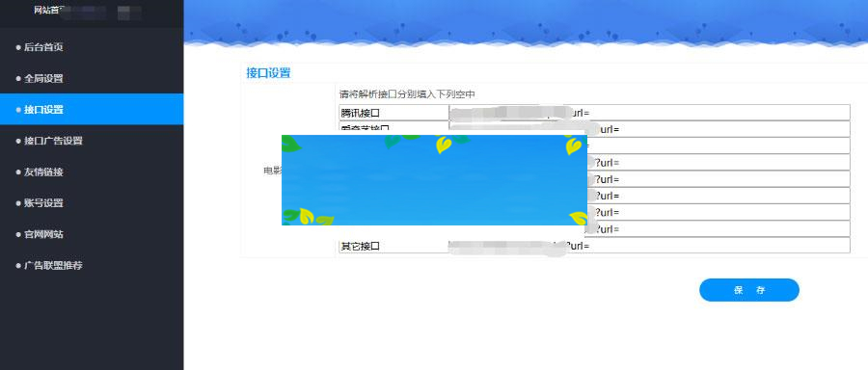868x370 pixels.
Task: Click the 接口设置 section heading
Action: point(268,73)
